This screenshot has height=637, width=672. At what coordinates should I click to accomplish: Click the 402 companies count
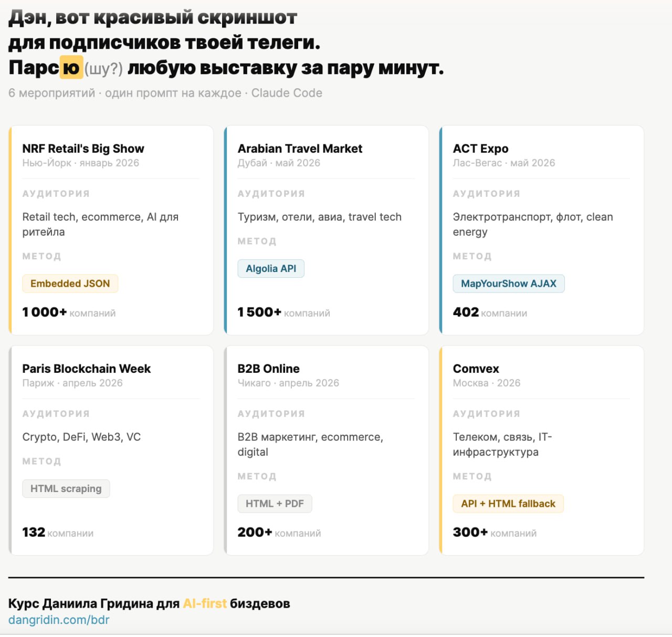(x=466, y=312)
